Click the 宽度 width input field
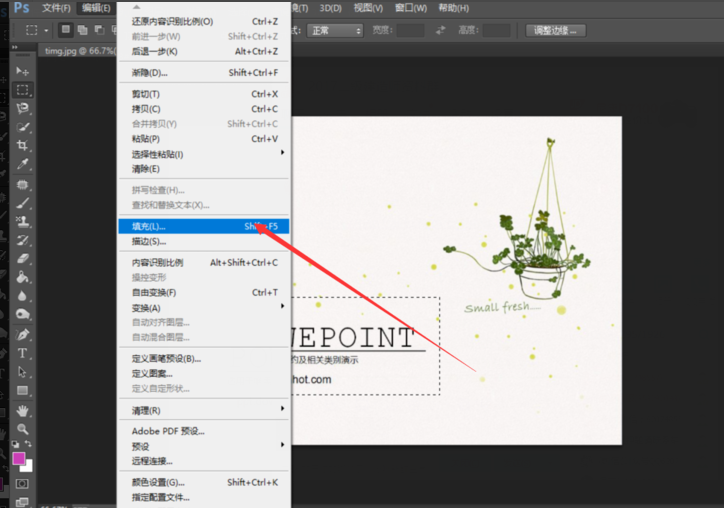The width and height of the screenshot is (724, 508). click(x=411, y=31)
